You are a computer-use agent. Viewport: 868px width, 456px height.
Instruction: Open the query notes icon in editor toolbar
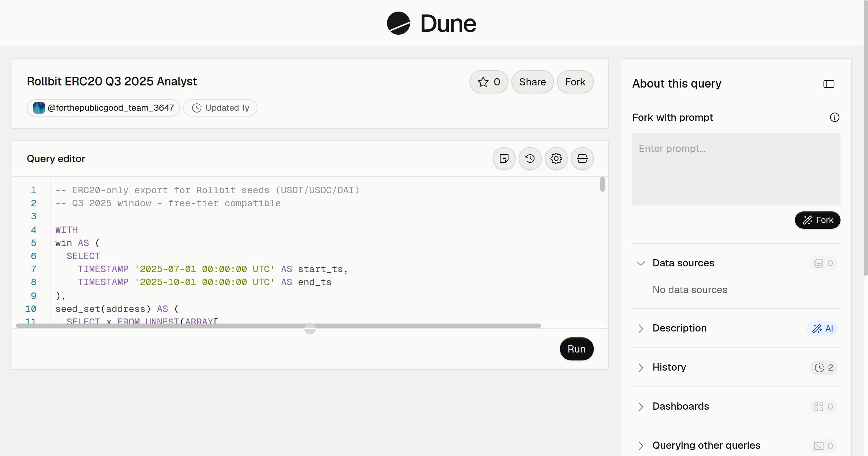click(504, 159)
